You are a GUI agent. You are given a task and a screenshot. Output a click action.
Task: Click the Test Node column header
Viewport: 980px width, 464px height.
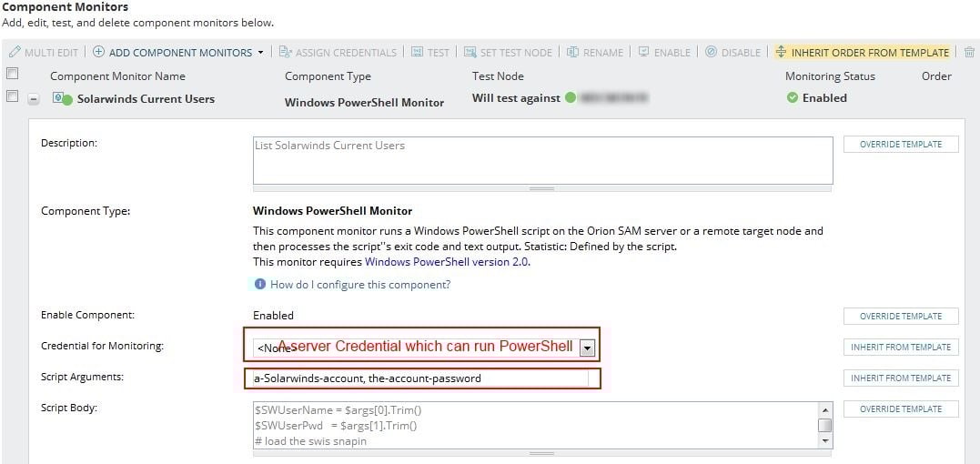498,76
